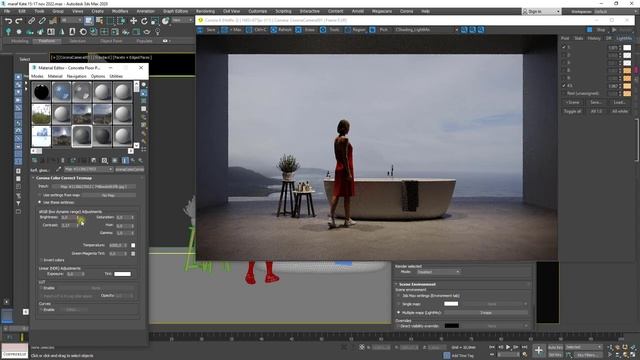This screenshot has width=640, height=360.
Task: Click LightMix layer 1 white color swatch
Action: (x=627, y=48)
